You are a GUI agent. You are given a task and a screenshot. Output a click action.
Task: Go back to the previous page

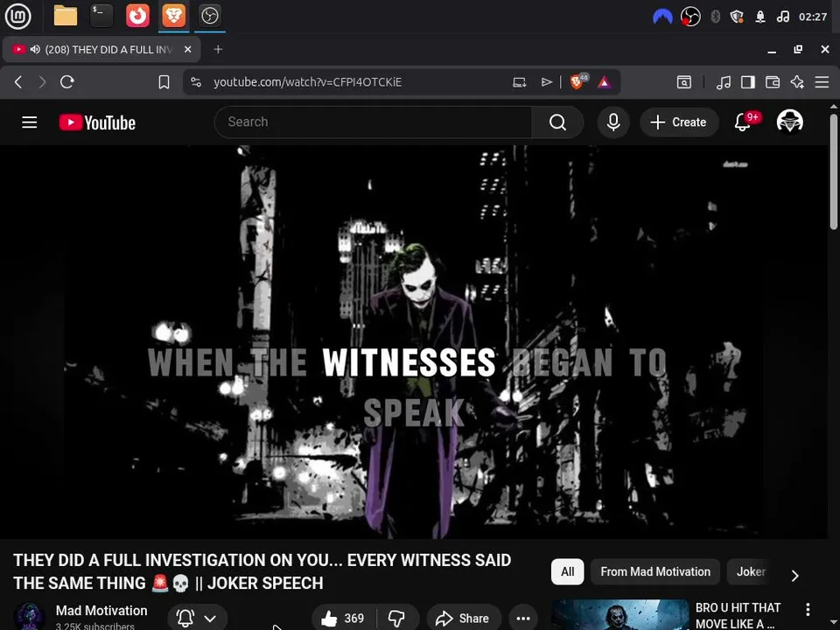click(18, 82)
